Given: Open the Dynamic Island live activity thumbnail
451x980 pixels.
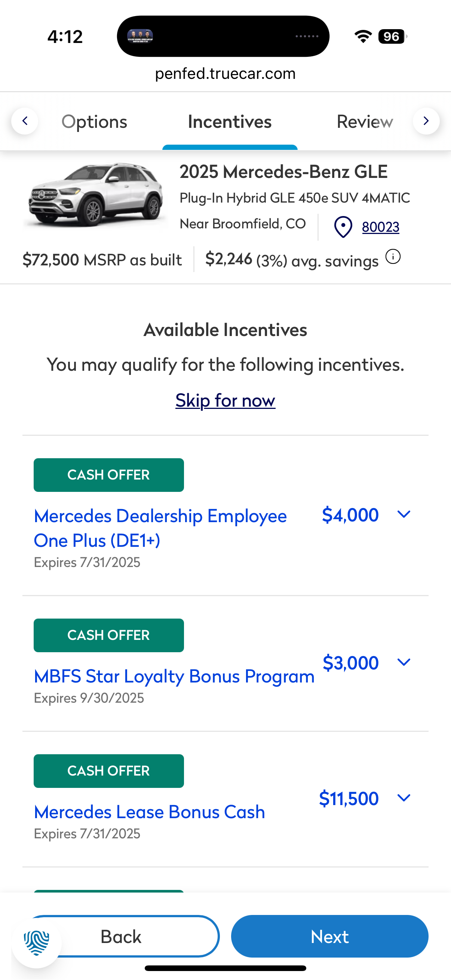Looking at the screenshot, I should [x=140, y=37].
